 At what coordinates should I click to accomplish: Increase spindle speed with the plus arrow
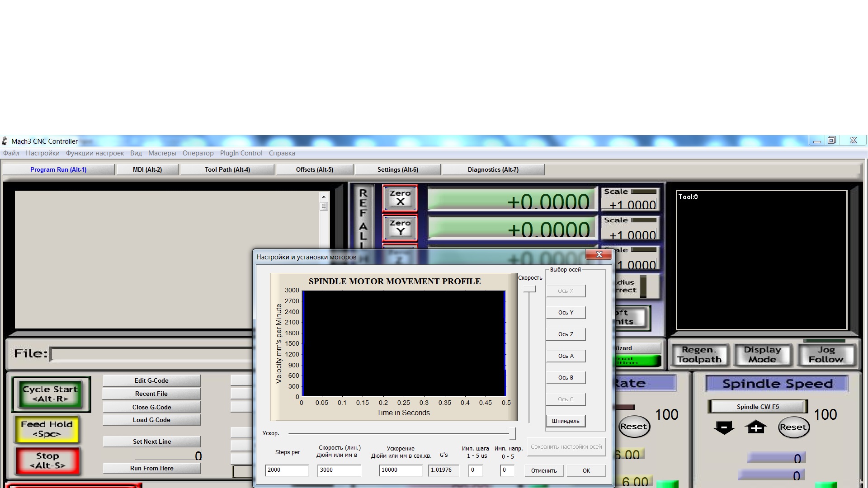pos(756,427)
